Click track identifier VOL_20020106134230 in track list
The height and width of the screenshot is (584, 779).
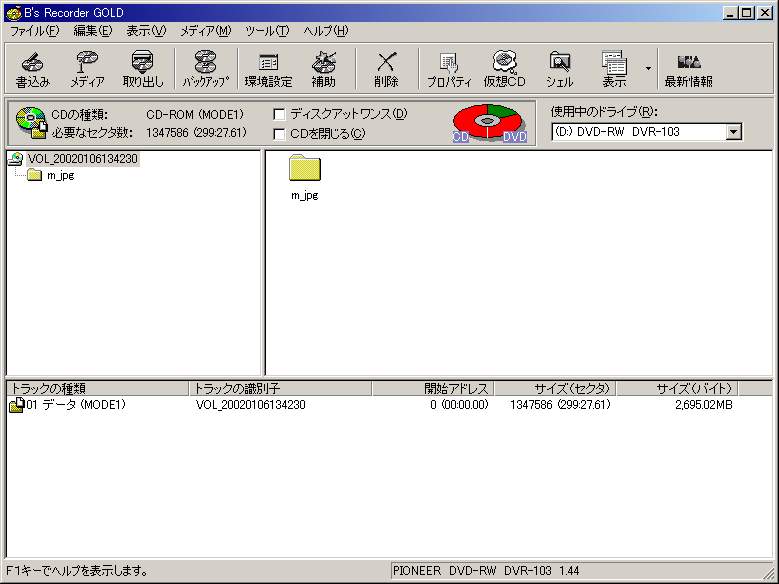[x=250, y=405]
